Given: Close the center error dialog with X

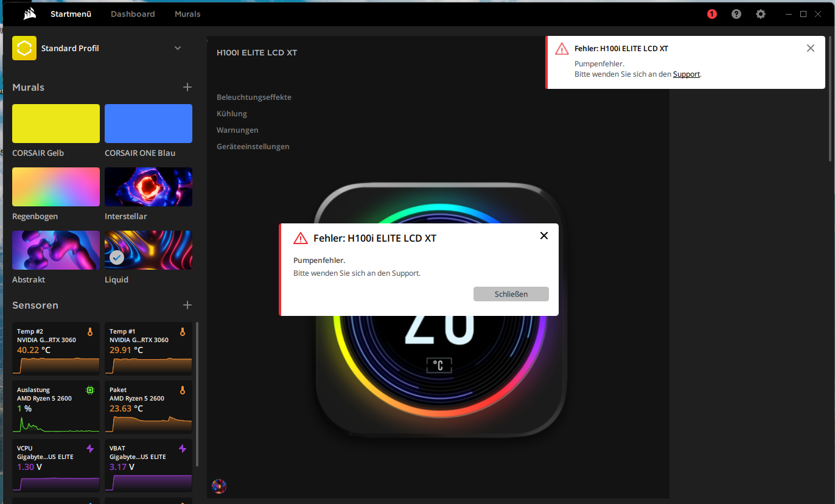Looking at the screenshot, I should 544,236.
